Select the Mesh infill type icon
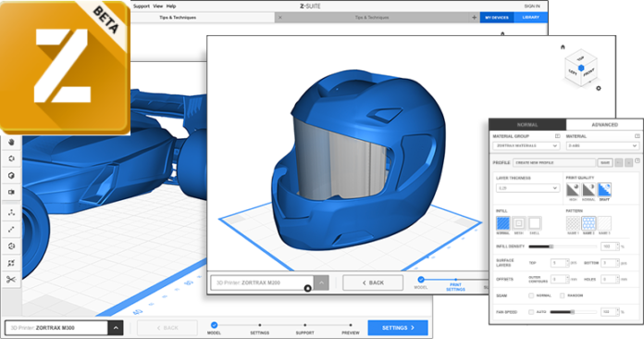The image size is (644, 339). pos(519,223)
